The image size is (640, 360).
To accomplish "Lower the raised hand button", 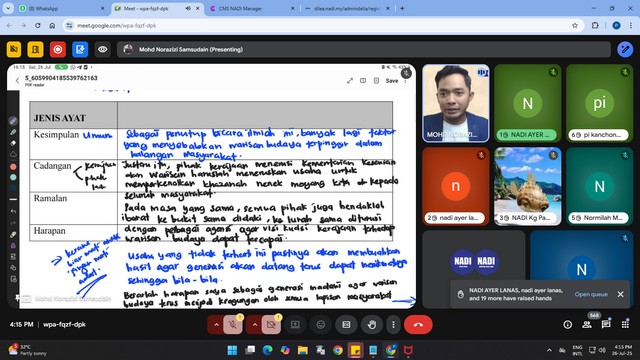I will 371,325.
